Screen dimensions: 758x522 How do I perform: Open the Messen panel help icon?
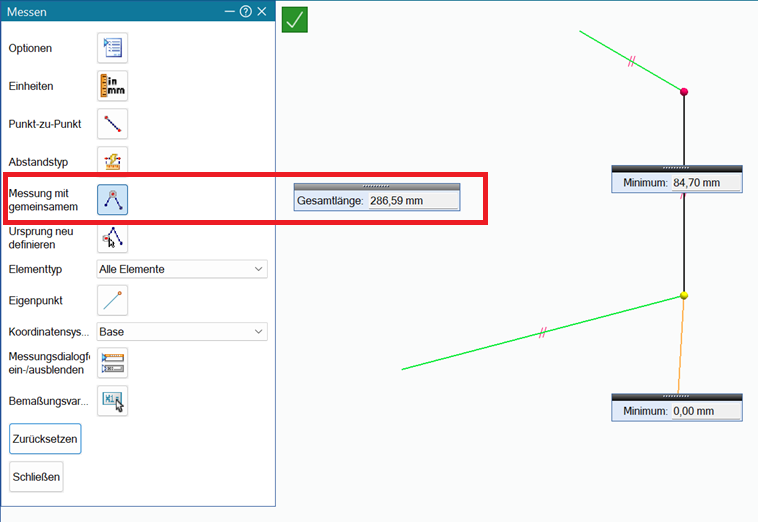(x=246, y=12)
